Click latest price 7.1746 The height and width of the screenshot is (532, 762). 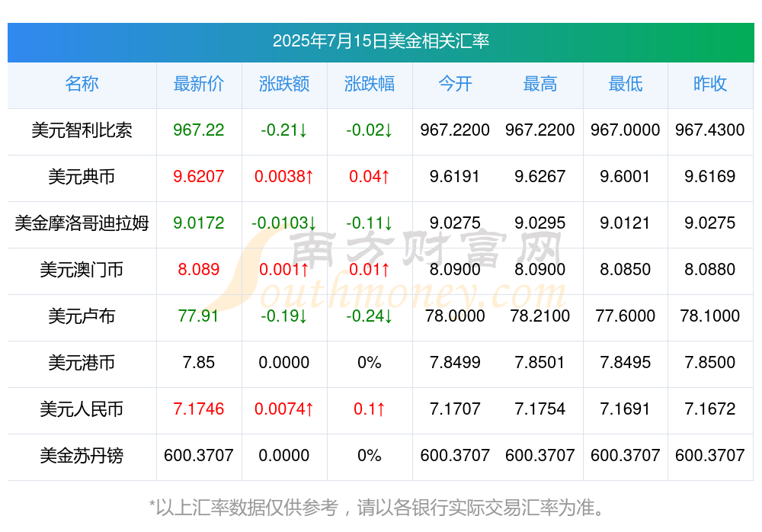coord(199,409)
